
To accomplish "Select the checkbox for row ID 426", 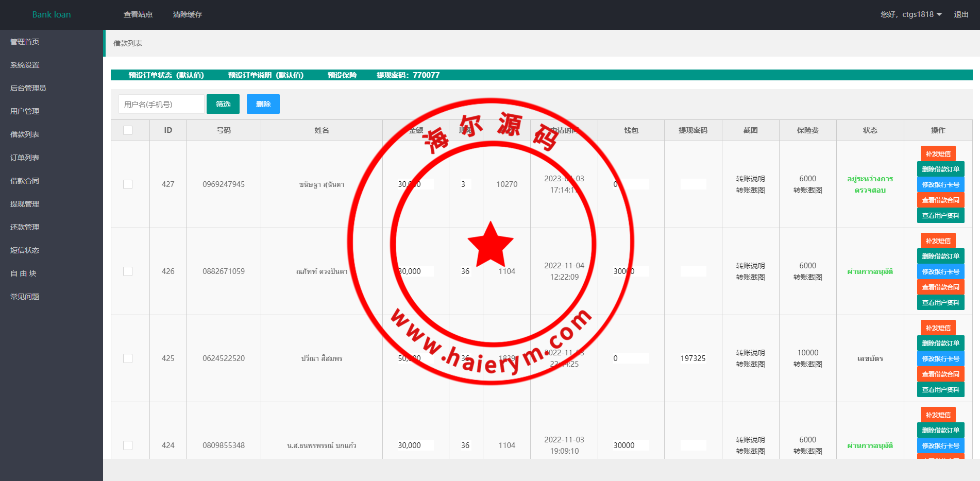I will tap(128, 271).
